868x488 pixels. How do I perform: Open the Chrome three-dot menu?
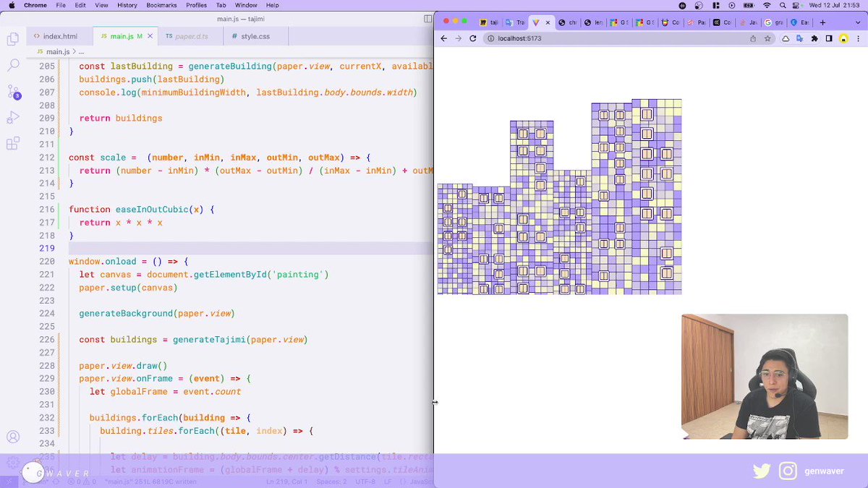point(857,38)
